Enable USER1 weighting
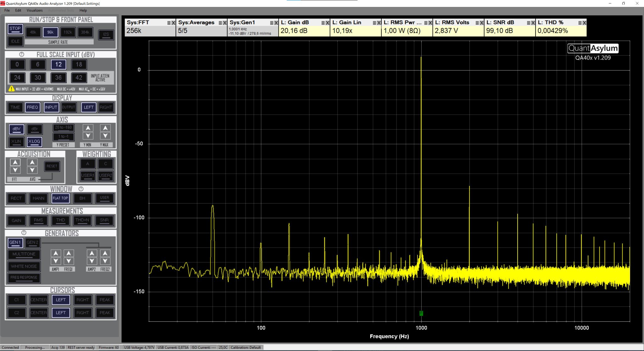This screenshot has height=351, width=644. click(x=88, y=175)
